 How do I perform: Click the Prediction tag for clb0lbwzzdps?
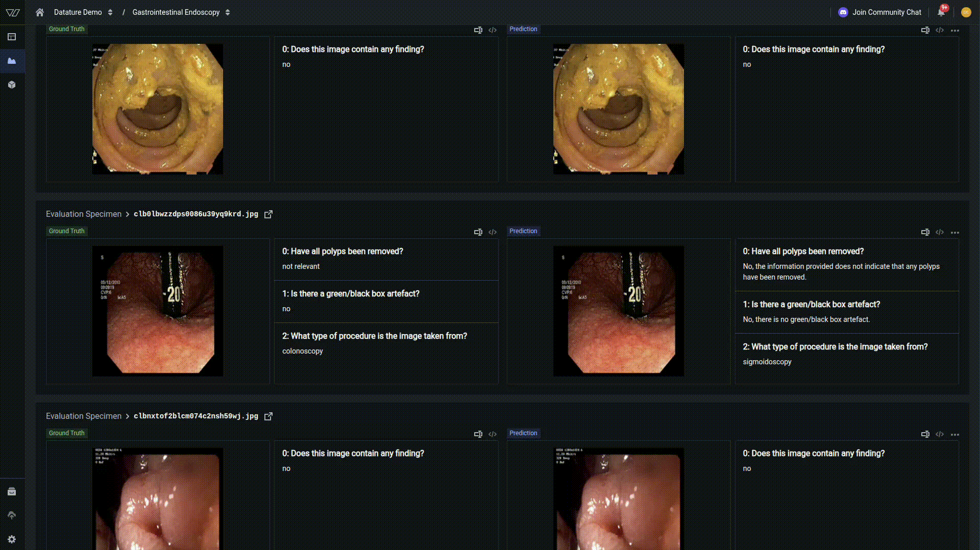[523, 231]
